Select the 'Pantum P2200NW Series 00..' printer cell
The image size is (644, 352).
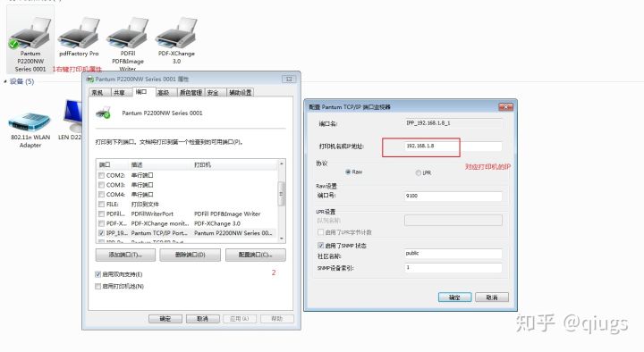(233, 233)
